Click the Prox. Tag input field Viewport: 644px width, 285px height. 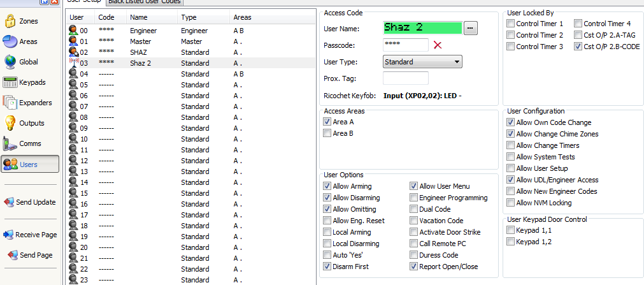pyautogui.click(x=405, y=78)
